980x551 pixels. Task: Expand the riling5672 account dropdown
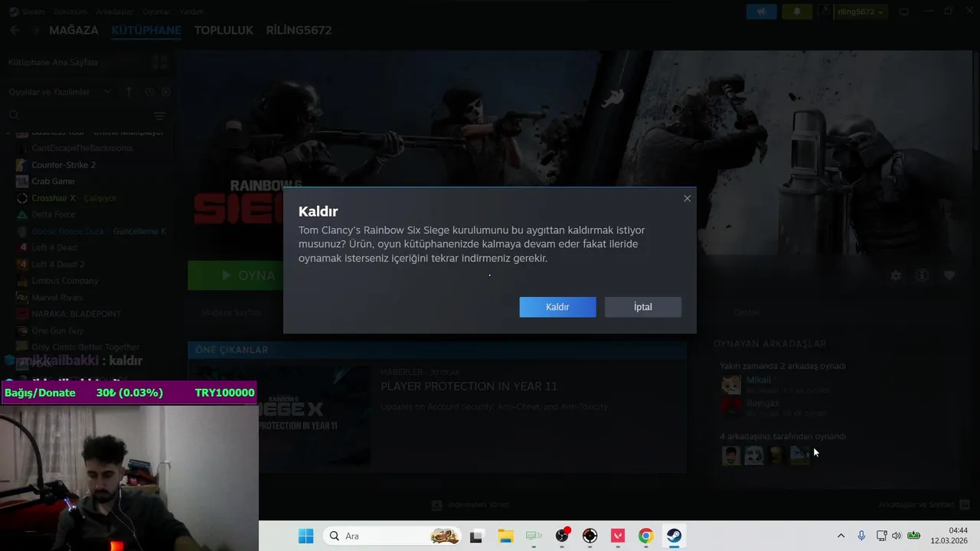pyautogui.click(x=861, y=11)
